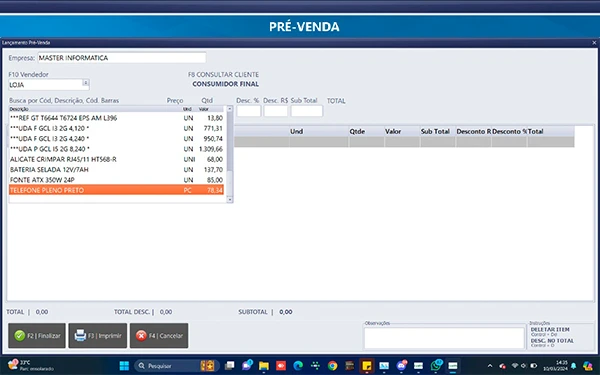Click the green checkmark icon on F2 Finalizar

click(20, 336)
